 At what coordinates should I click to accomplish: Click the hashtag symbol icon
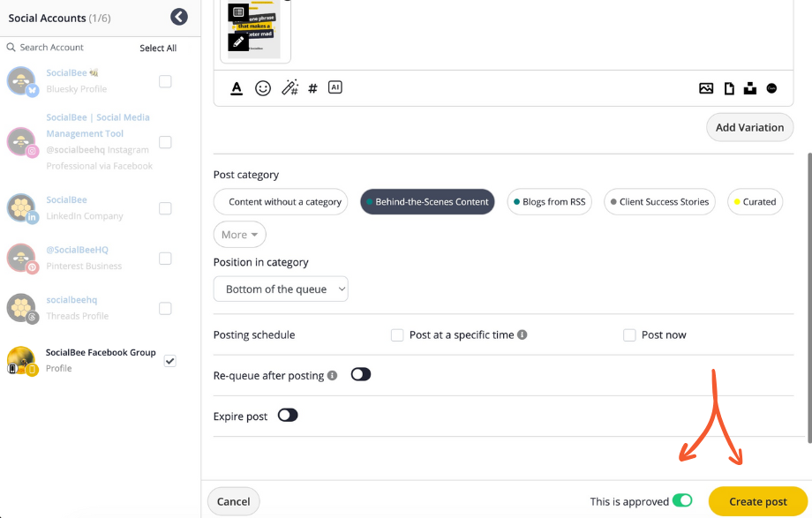coord(312,88)
